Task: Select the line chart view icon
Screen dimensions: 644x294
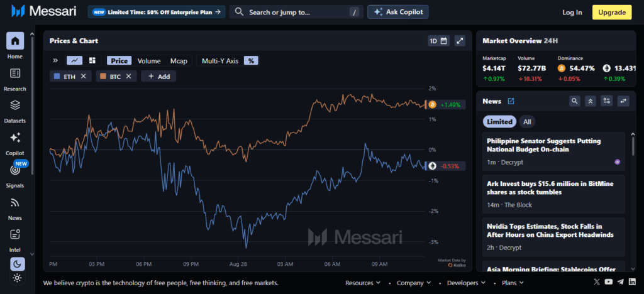Action: tap(74, 61)
